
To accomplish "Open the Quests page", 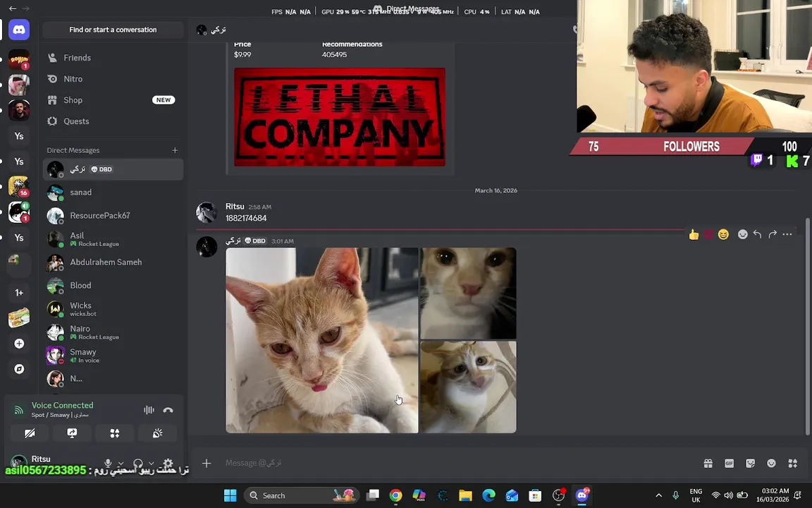I will tap(113, 121).
